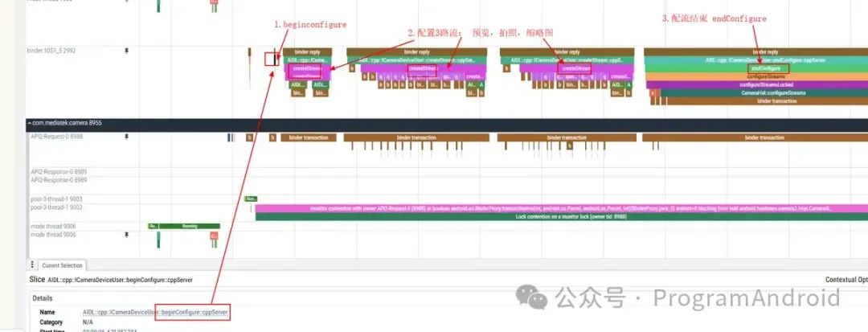This screenshot has height=332, width=868.
Task: Click the Category value N/A
Action: click(x=88, y=322)
